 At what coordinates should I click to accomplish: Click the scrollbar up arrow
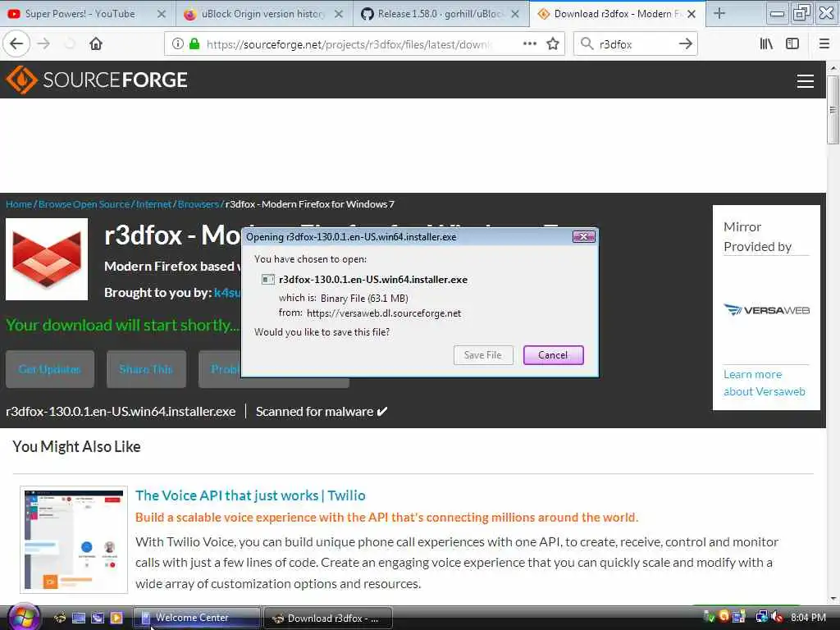(x=833, y=68)
